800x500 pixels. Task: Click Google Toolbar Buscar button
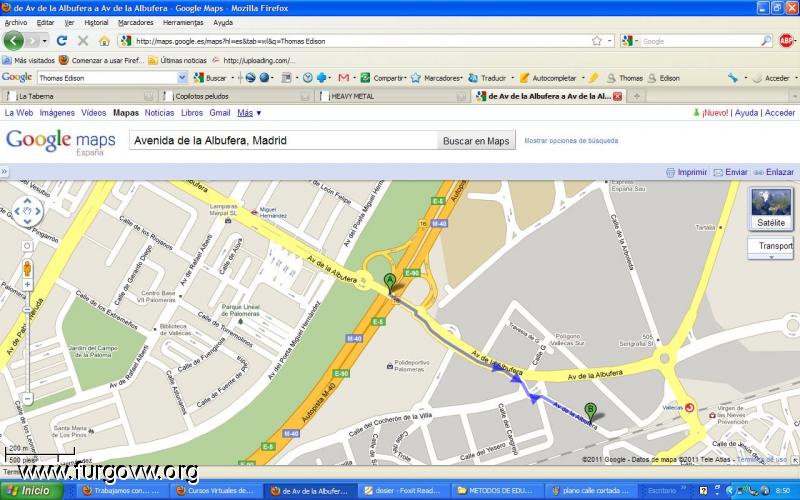210,78
